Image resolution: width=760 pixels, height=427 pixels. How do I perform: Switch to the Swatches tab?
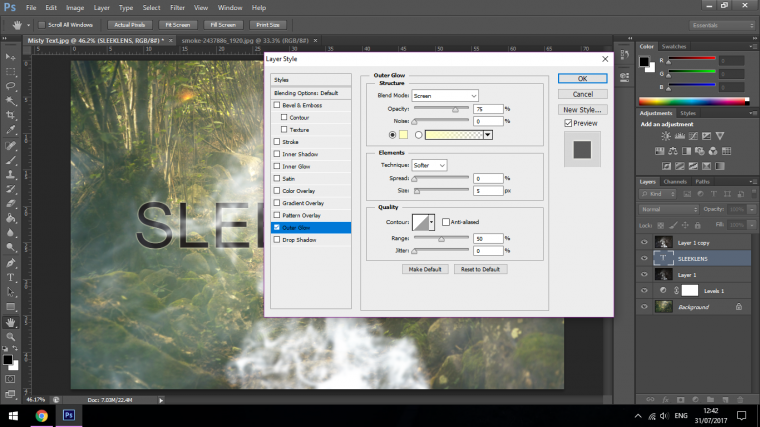coord(674,47)
